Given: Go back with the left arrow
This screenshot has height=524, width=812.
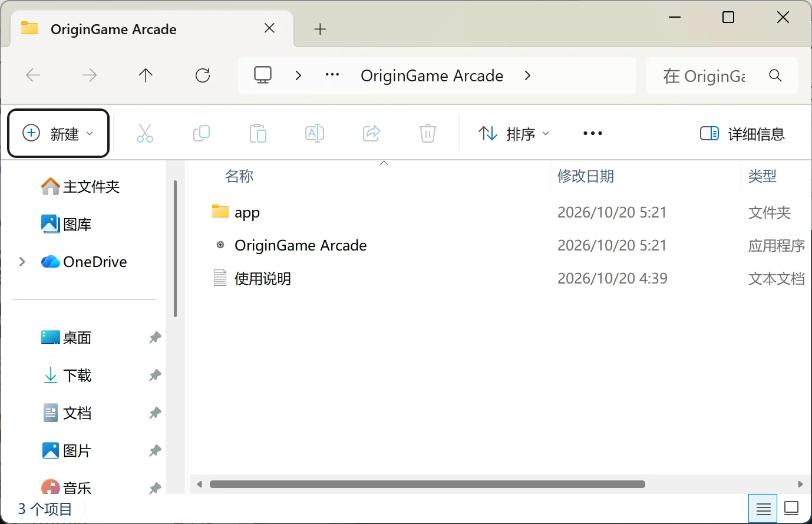Looking at the screenshot, I should pos(33,75).
